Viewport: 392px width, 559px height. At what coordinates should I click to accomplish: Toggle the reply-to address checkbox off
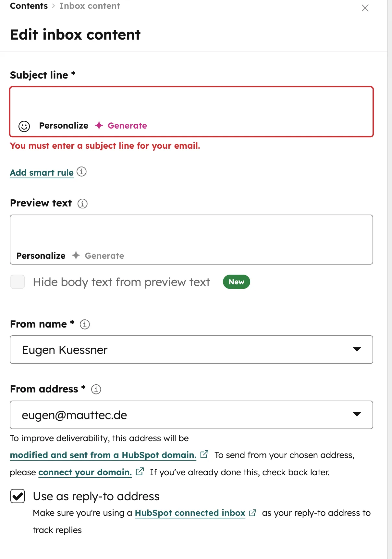click(18, 496)
